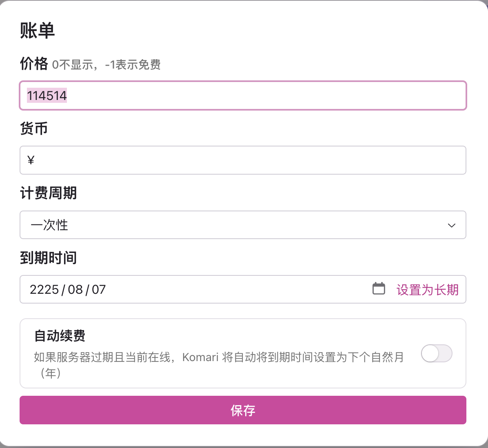Select the month segment 08 in date
The image size is (488, 448).
pos(75,290)
